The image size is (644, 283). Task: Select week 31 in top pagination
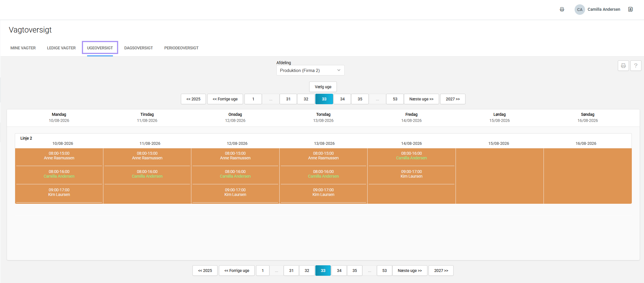click(x=288, y=99)
